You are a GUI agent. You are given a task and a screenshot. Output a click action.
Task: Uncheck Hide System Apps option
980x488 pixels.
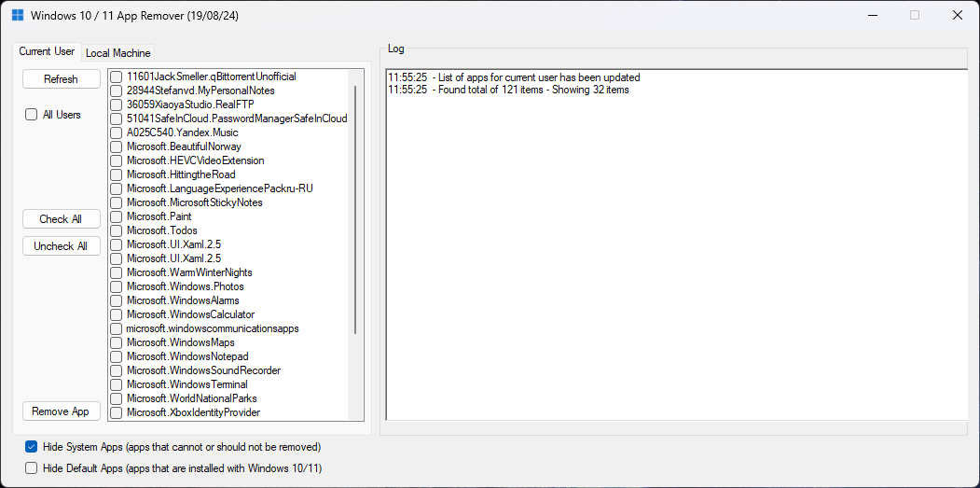coord(32,447)
